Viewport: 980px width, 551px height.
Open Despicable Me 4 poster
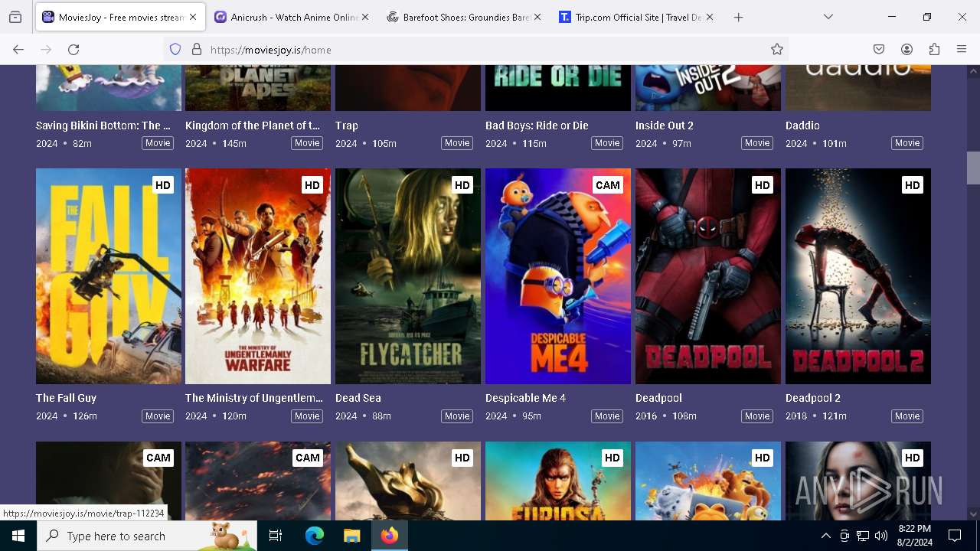pyautogui.click(x=558, y=276)
